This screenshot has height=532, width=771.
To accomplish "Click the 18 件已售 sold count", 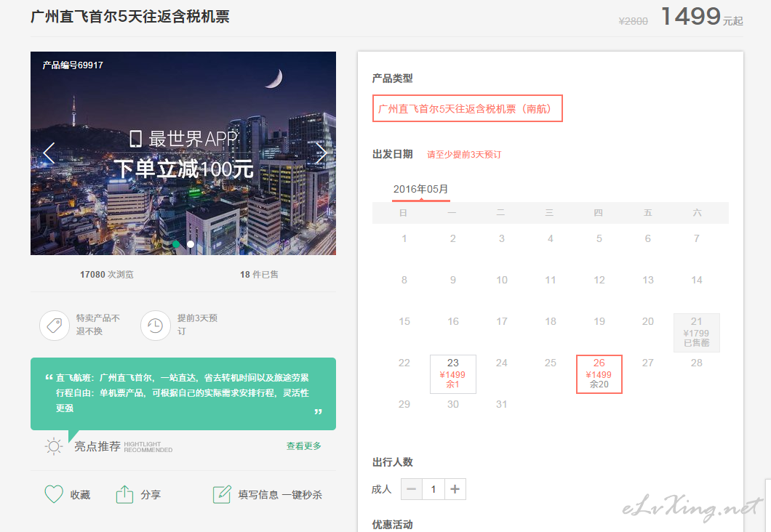I will click(259, 274).
